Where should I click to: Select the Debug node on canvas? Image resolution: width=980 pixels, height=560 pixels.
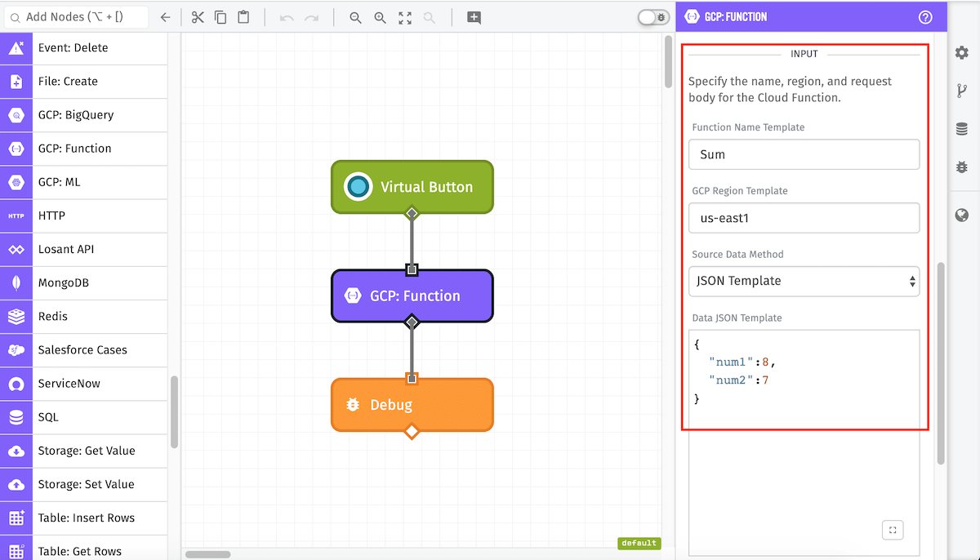coord(412,405)
